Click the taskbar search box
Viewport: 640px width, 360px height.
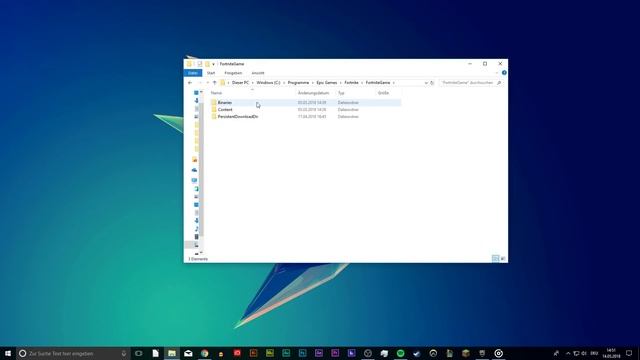73,353
